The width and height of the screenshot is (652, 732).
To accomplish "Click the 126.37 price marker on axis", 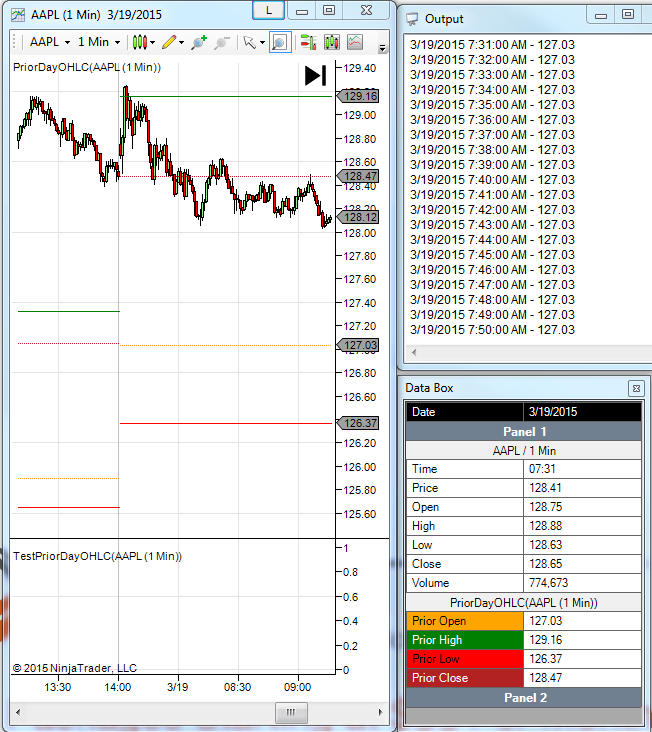I will (358, 423).
